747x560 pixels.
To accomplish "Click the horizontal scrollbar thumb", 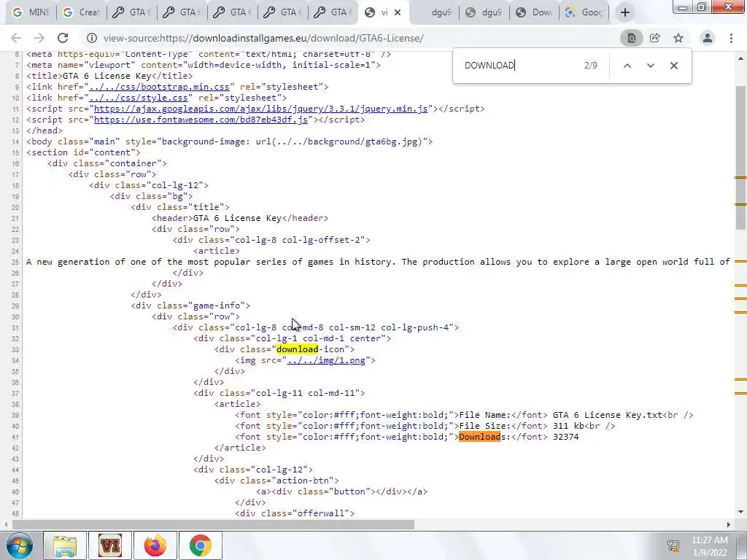I will point(214,524).
